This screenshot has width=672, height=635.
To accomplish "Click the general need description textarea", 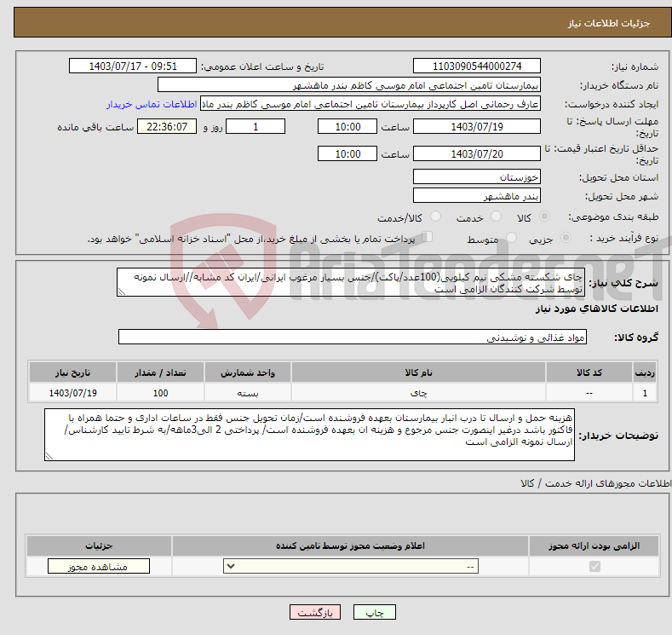I will (x=351, y=283).
